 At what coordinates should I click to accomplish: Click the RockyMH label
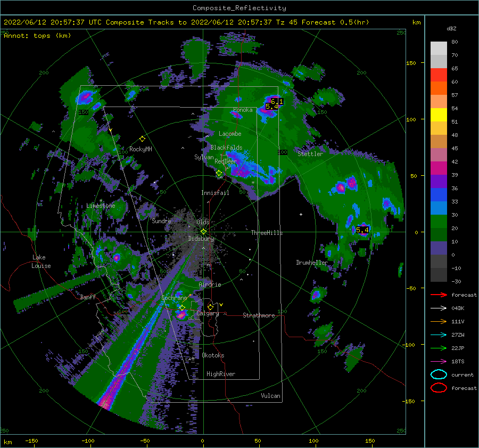point(141,149)
